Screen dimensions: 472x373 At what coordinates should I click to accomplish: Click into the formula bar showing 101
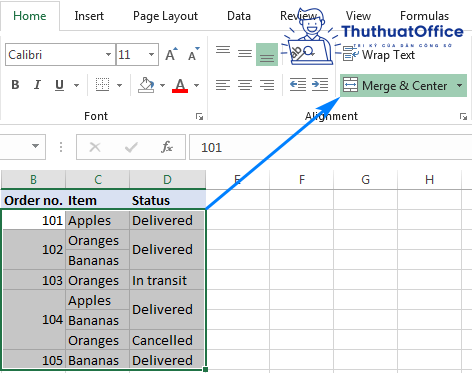click(330, 147)
